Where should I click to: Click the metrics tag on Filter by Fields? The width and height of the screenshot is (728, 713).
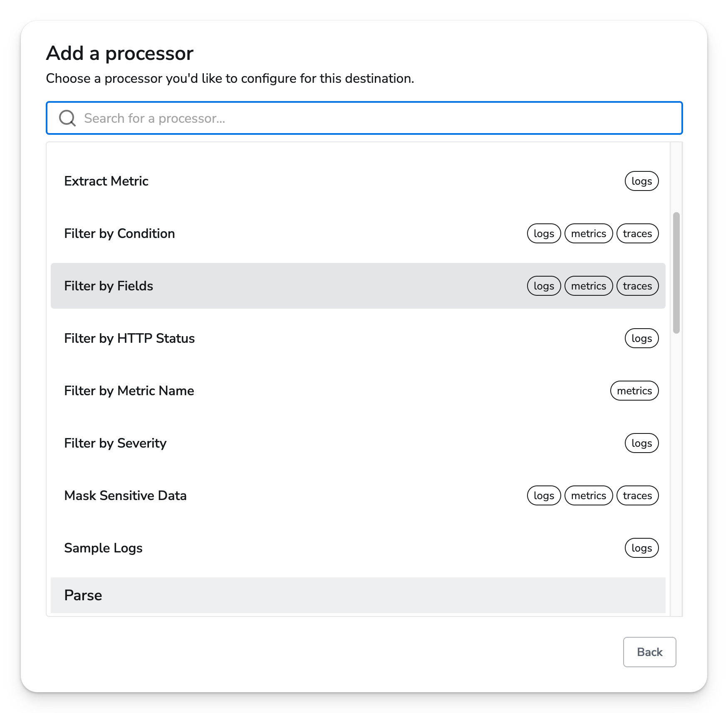pos(589,286)
